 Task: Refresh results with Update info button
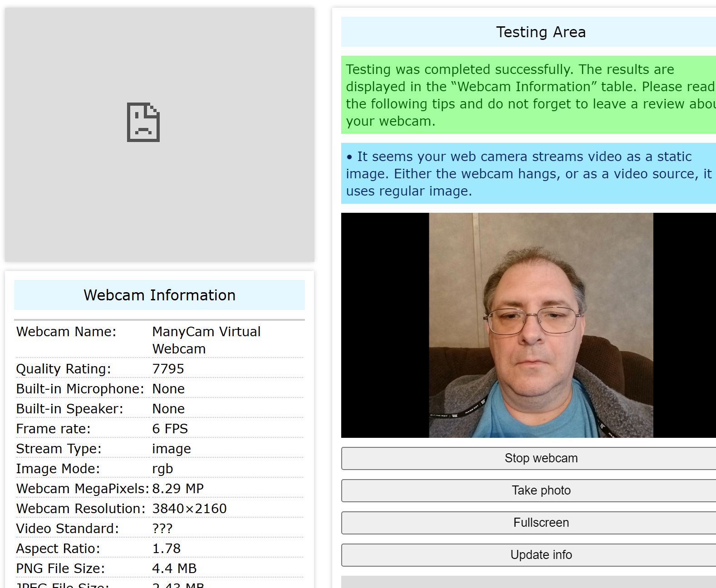coord(541,555)
